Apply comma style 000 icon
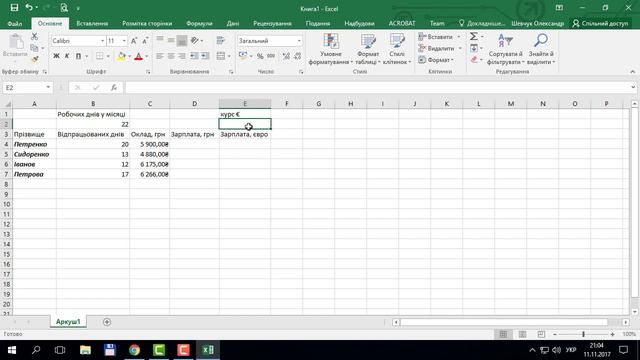Viewport: 640px width, 360px height. (271, 56)
